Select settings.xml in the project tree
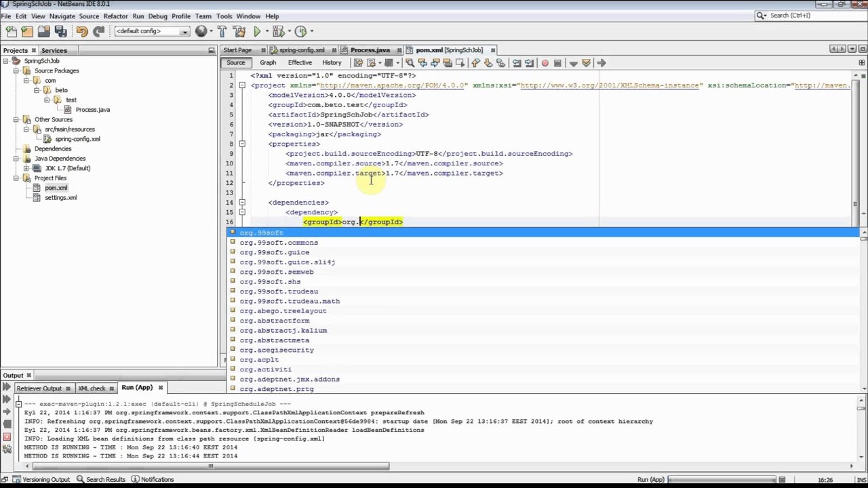 point(61,197)
